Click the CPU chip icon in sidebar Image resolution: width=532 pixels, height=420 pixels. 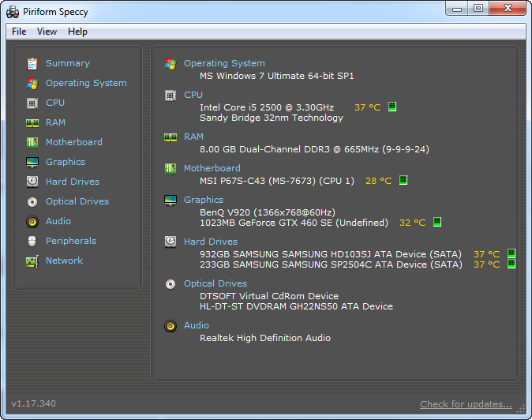(x=32, y=103)
